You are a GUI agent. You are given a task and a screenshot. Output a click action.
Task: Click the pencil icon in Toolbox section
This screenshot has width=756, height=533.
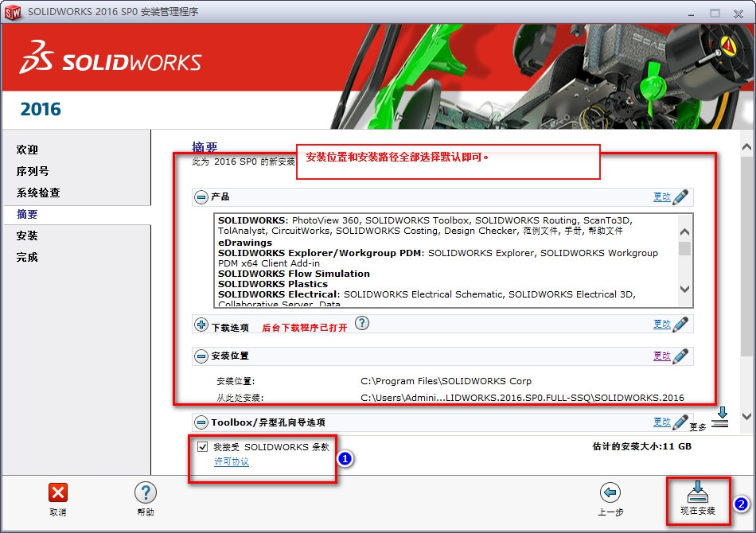(x=680, y=422)
